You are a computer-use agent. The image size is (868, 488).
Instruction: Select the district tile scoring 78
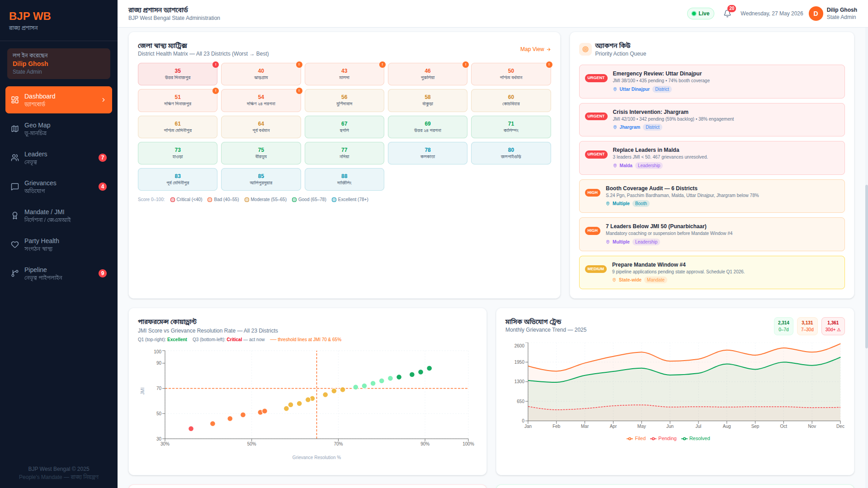click(x=428, y=153)
